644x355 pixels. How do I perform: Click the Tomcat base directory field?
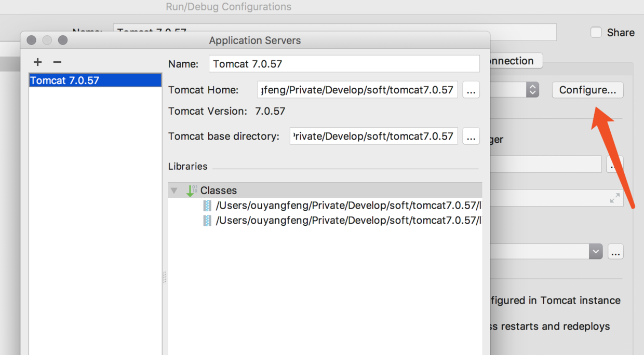(373, 136)
